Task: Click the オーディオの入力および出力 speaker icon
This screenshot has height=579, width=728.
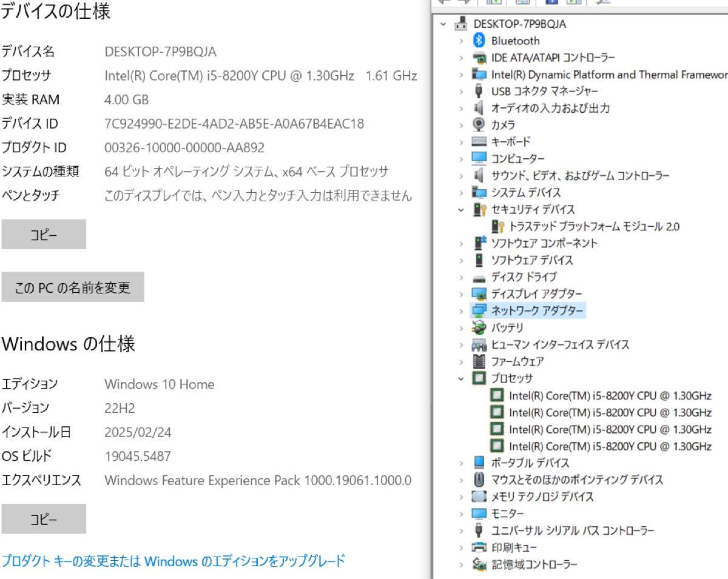Action: point(479,109)
